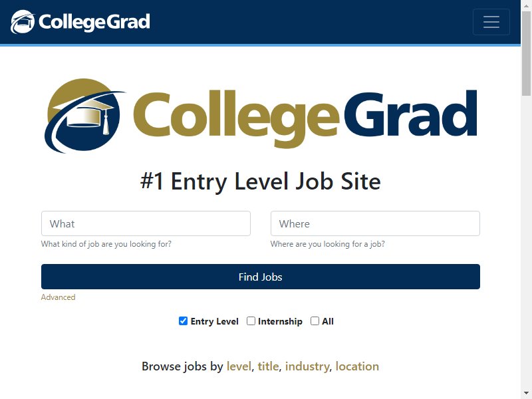Click the scrollbar down arrow

(x=526, y=394)
